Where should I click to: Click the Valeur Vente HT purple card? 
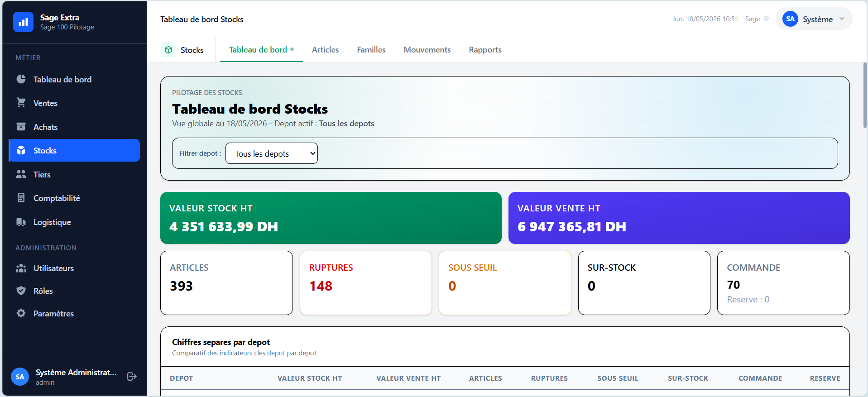(x=679, y=218)
